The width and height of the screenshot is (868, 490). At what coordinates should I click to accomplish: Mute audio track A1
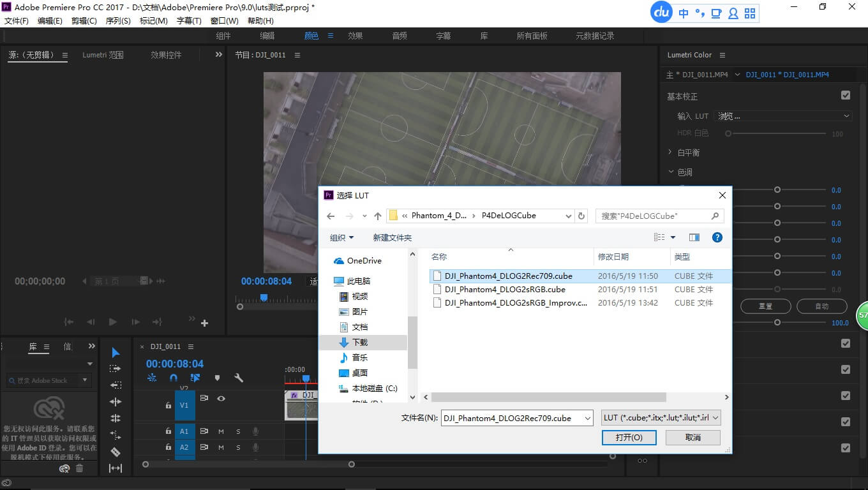221,431
